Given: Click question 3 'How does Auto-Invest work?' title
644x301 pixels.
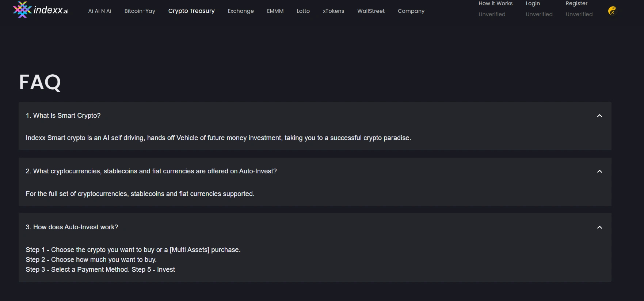Looking at the screenshot, I should coord(72,227).
